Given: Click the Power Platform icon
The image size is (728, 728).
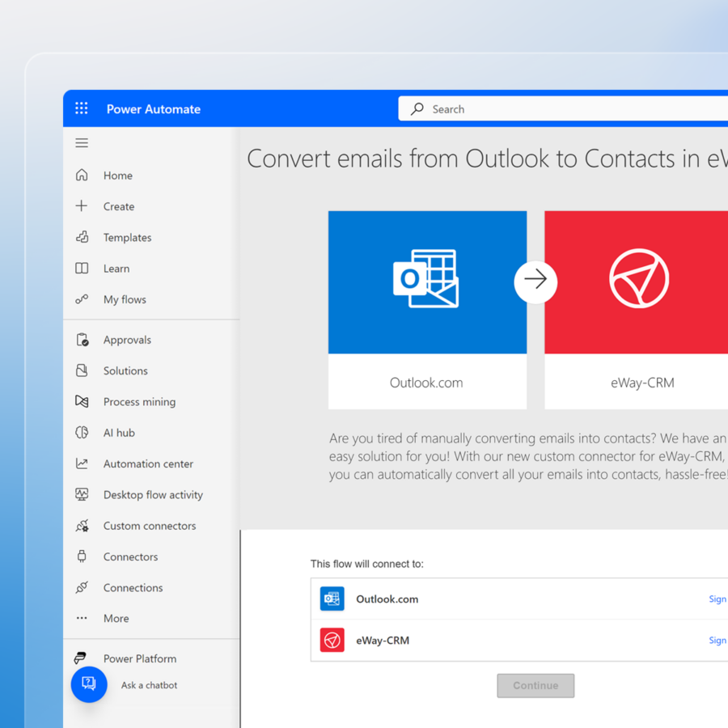Looking at the screenshot, I should (x=81, y=658).
